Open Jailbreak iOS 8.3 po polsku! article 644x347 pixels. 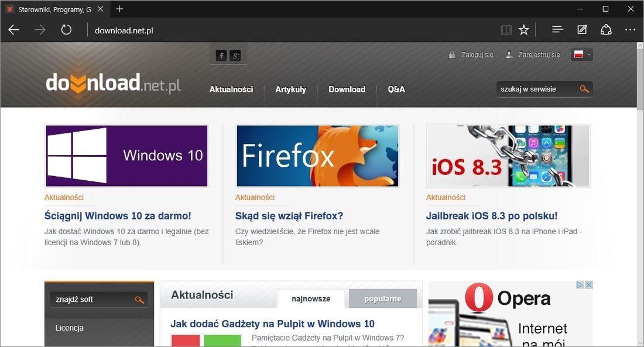(x=492, y=215)
